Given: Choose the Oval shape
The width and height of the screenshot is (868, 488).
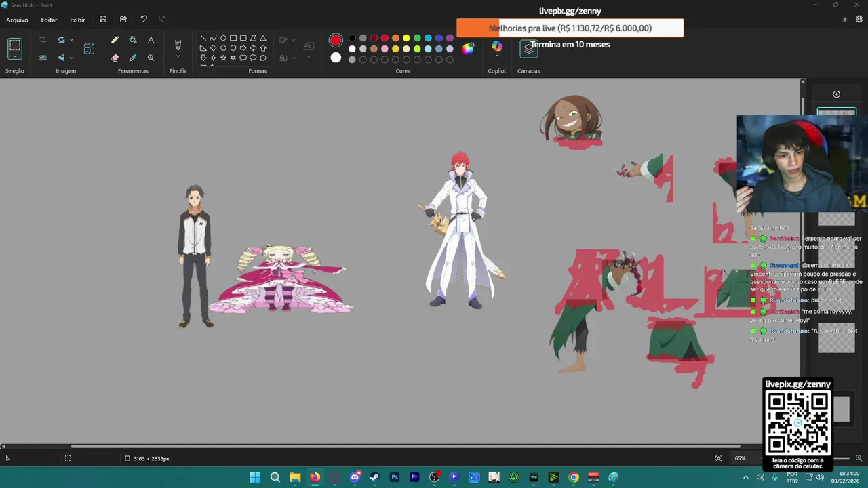Looking at the screenshot, I should pyautogui.click(x=223, y=38).
